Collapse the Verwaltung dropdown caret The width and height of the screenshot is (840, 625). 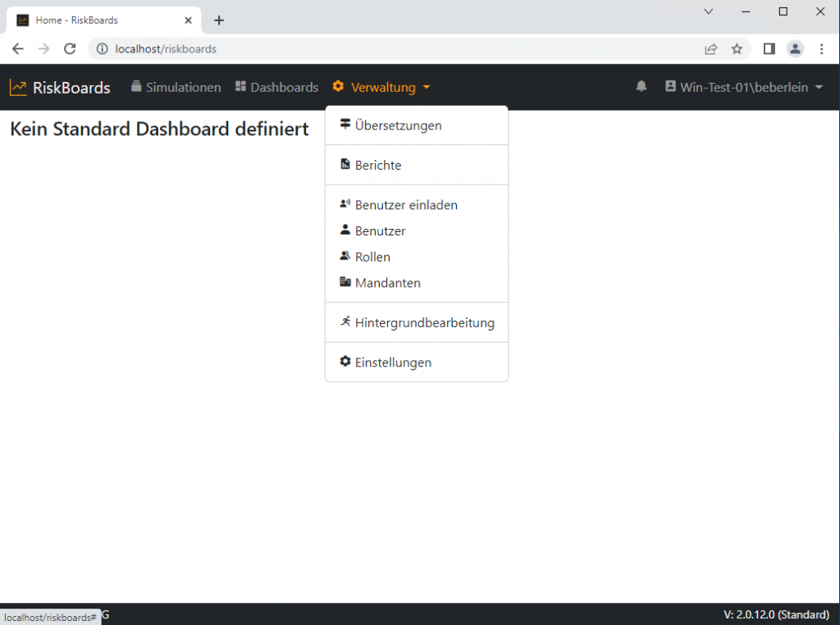(x=427, y=87)
